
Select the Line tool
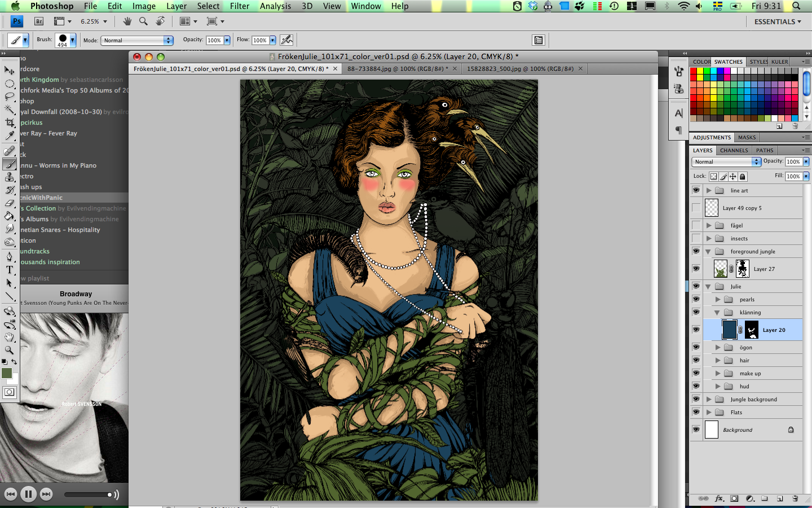coord(9,296)
